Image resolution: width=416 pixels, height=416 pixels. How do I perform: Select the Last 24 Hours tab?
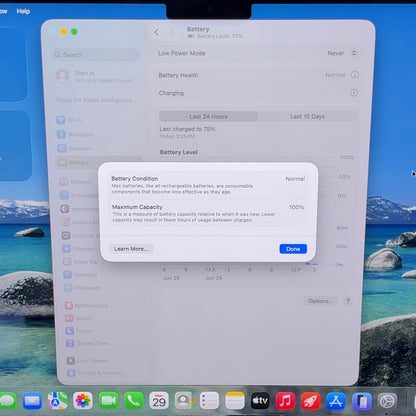pos(208,116)
